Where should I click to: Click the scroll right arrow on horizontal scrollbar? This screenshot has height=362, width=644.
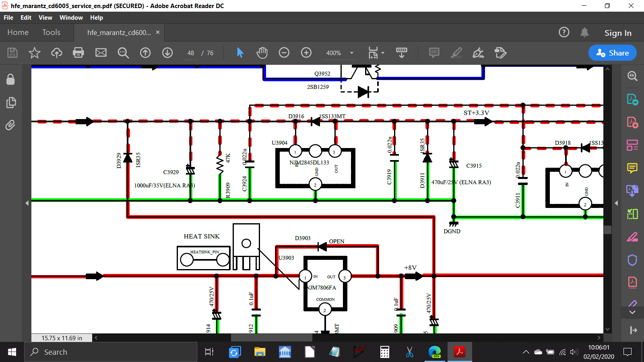599,338
